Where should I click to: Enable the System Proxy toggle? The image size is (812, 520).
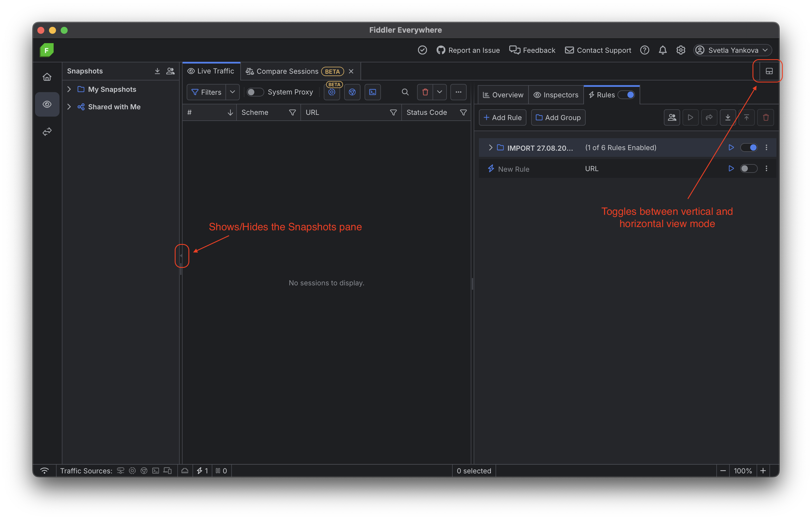coord(255,92)
